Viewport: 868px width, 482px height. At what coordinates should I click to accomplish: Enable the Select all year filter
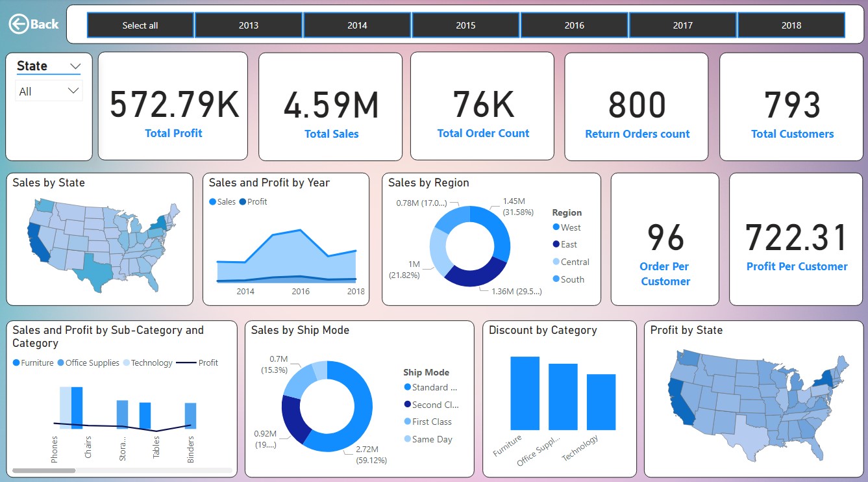coord(140,25)
